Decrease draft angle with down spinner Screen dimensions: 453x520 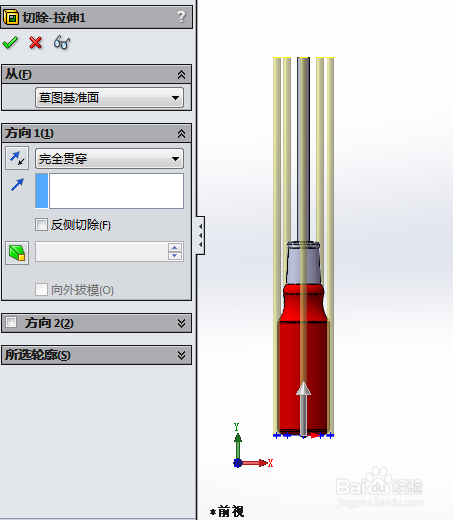pos(175,256)
